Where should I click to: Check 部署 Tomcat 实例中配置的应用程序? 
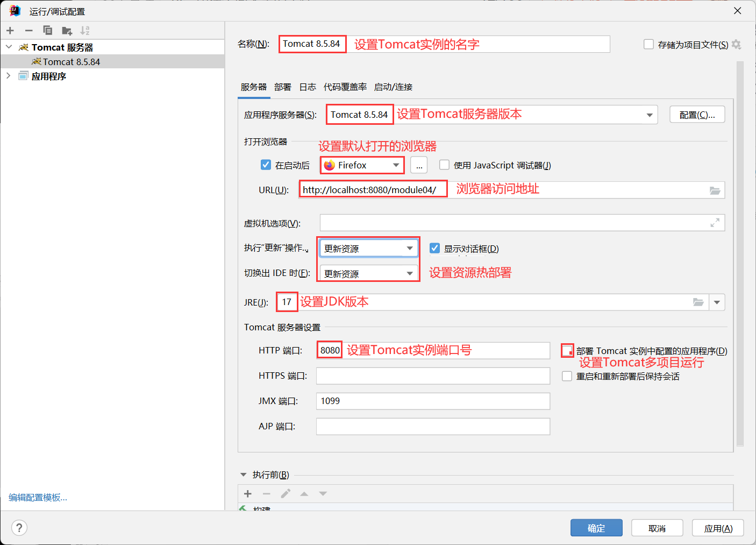tap(567, 351)
